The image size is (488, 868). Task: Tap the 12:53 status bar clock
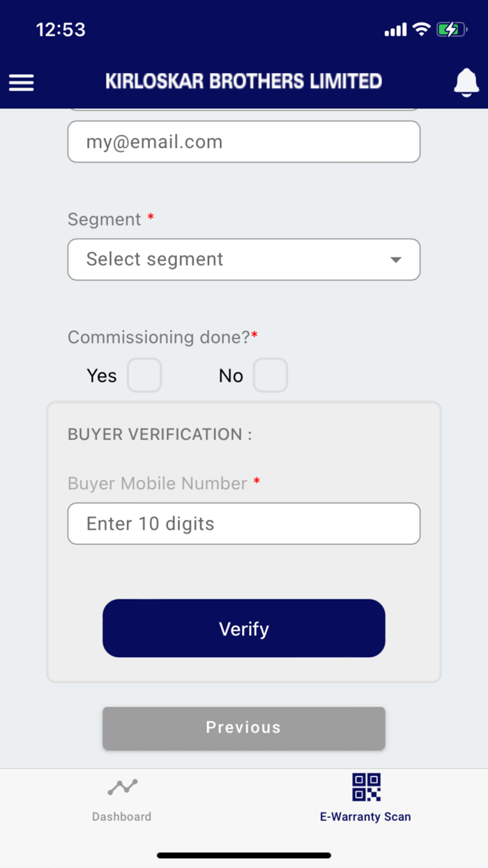click(x=61, y=29)
